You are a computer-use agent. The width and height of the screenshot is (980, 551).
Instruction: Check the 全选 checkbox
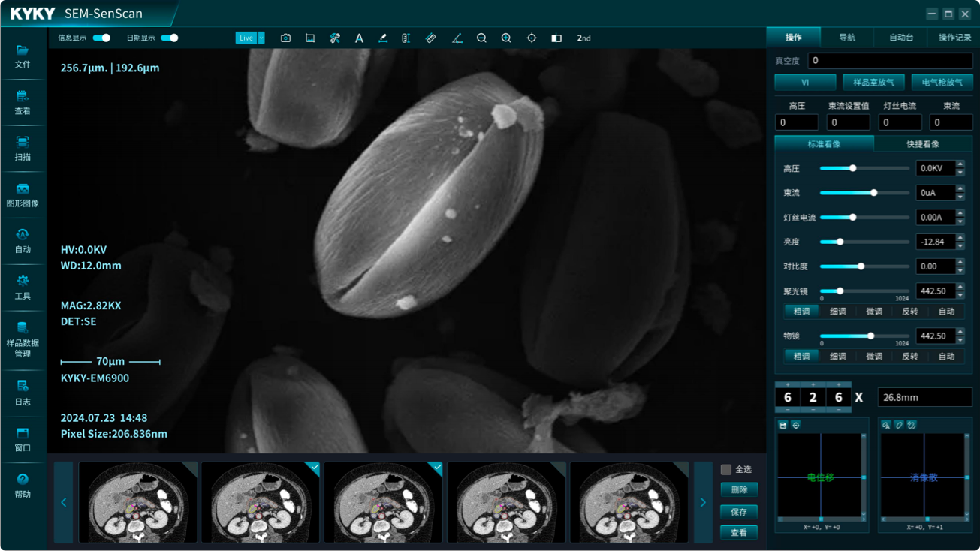pos(726,469)
